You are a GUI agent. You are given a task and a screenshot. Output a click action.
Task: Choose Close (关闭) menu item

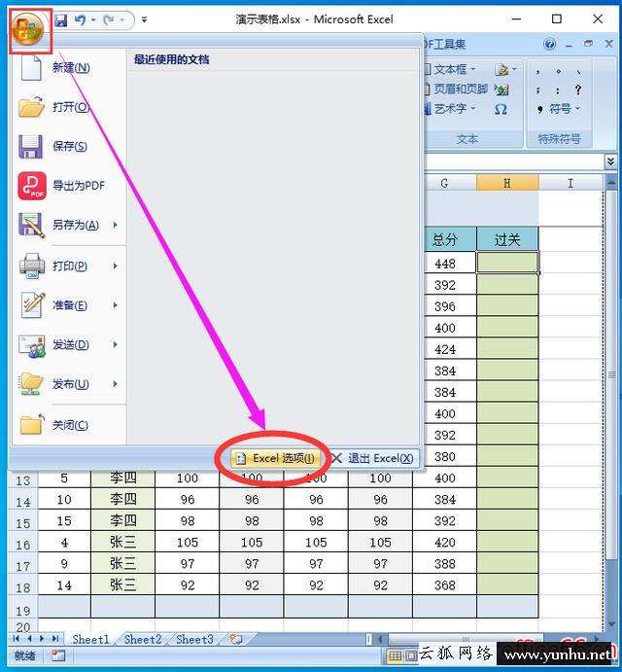[x=71, y=425]
